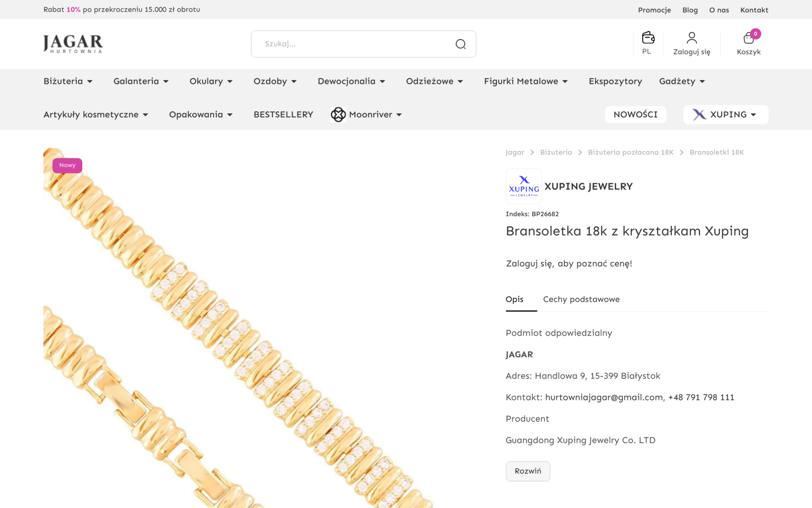
Task: Expand the Biżuteria menu
Action: pyautogui.click(x=68, y=81)
